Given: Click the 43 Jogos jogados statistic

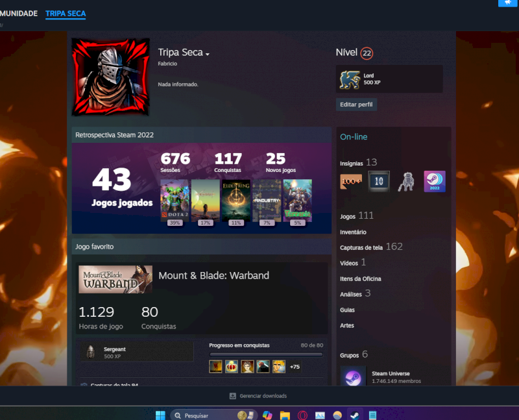Looking at the screenshot, I should (x=122, y=187).
